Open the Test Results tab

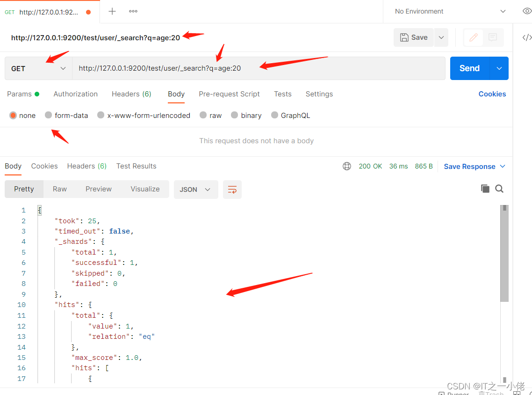[136, 166]
